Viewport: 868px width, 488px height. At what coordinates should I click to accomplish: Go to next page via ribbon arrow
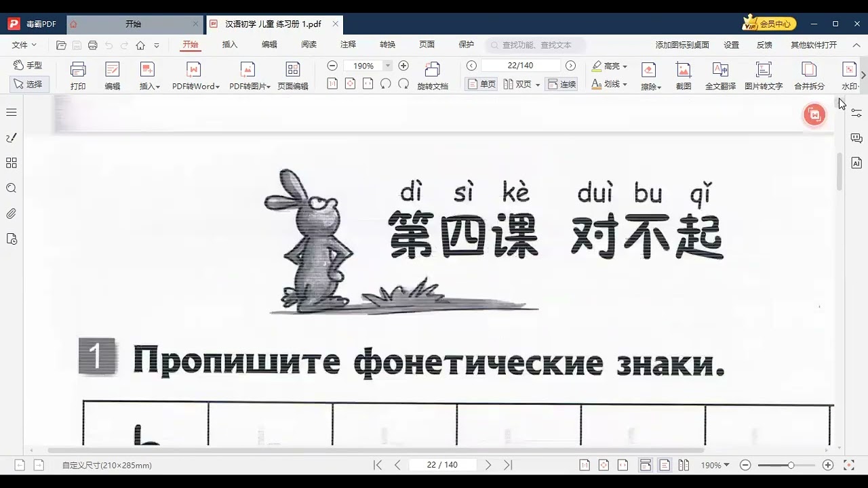point(570,66)
